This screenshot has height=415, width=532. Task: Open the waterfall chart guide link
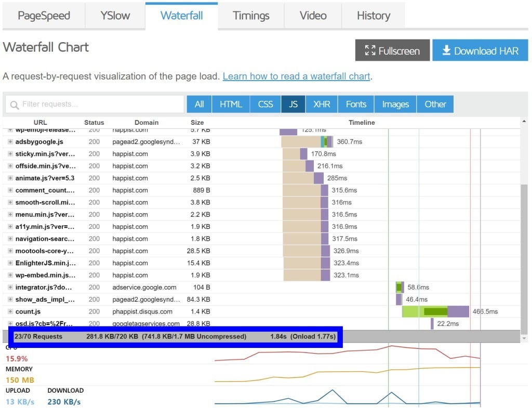(x=296, y=76)
